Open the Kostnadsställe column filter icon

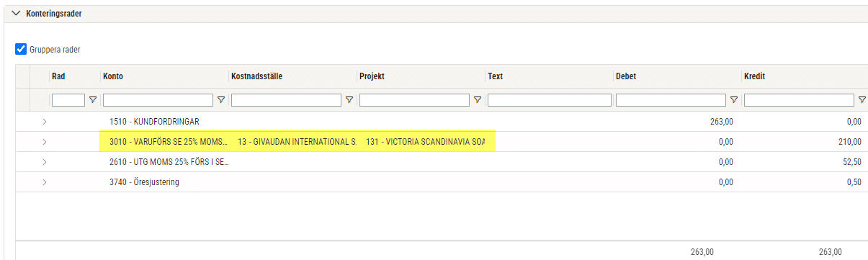[349, 100]
